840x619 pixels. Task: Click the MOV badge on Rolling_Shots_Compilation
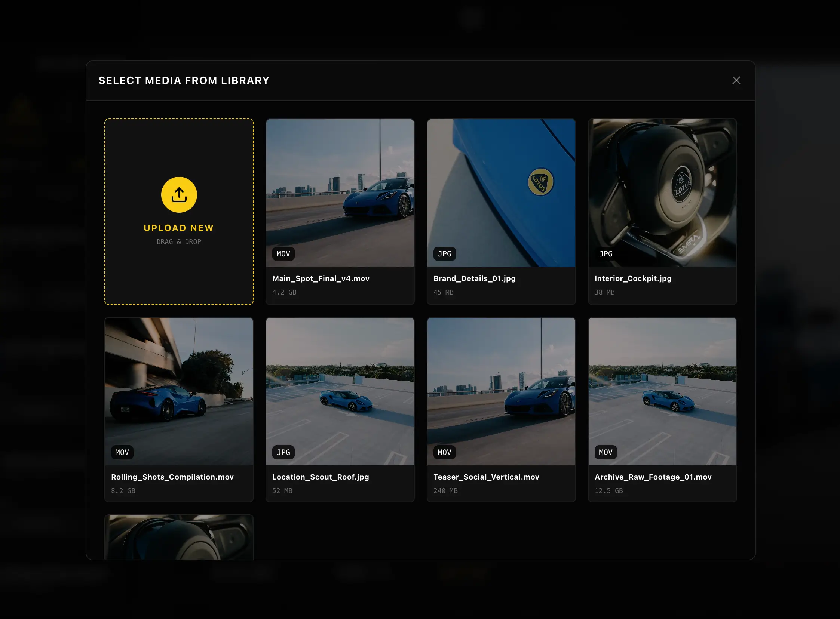pos(122,452)
